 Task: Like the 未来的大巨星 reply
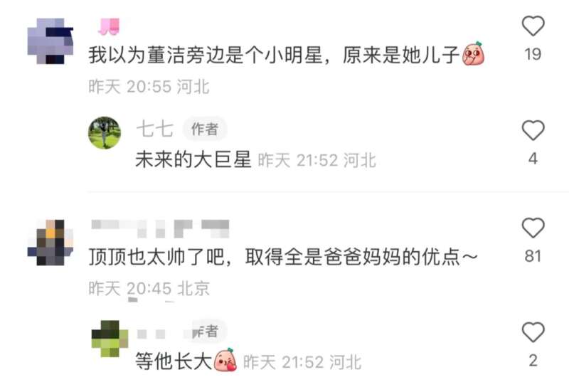click(533, 130)
